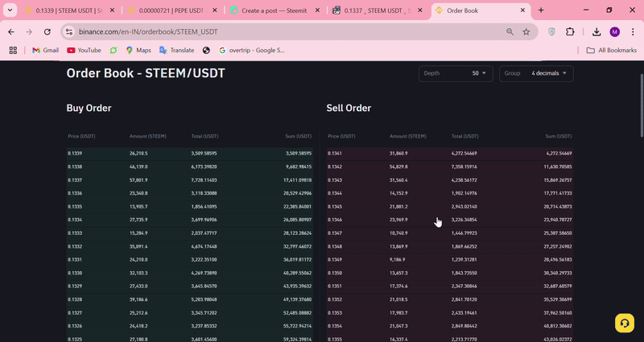Image resolution: width=644 pixels, height=342 pixels.
Task: Open the Extensions puzzle icon
Action: tap(570, 31)
